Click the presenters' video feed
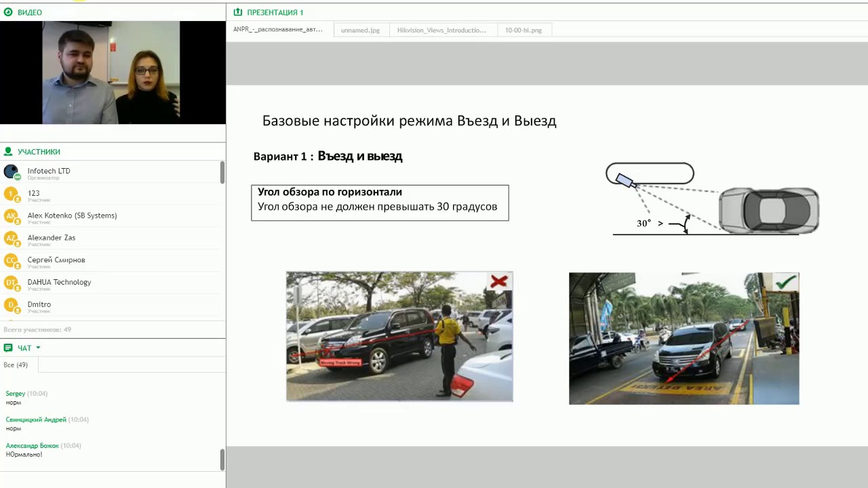Image resolution: width=868 pixels, height=488 pixels. pos(111,73)
